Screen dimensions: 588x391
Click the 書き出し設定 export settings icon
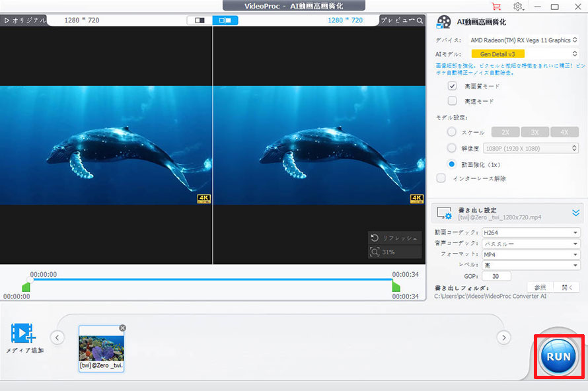(x=444, y=213)
